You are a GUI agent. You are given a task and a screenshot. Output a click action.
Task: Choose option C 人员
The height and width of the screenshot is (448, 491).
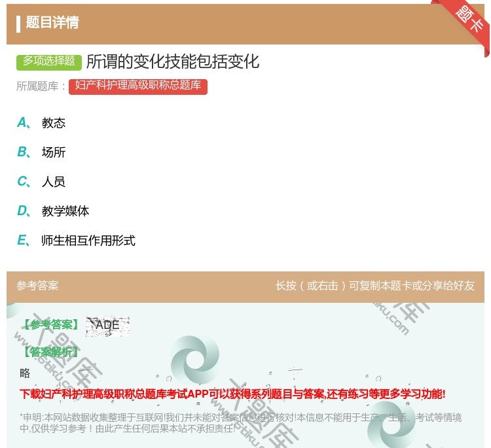(x=41, y=182)
